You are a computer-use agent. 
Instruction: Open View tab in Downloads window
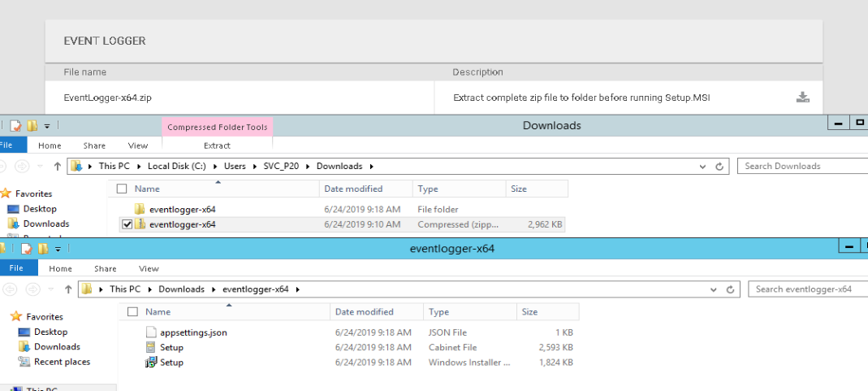click(138, 146)
